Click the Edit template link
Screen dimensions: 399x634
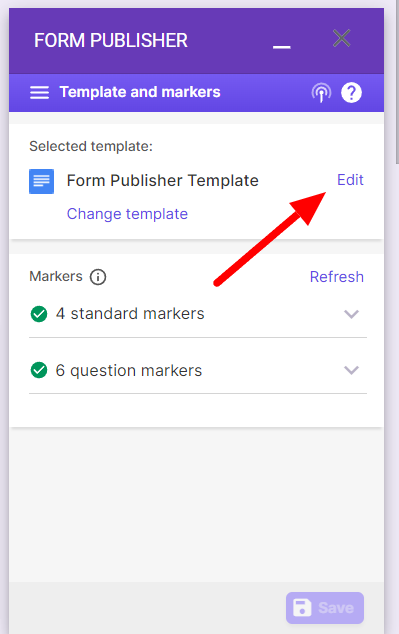tap(350, 180)
